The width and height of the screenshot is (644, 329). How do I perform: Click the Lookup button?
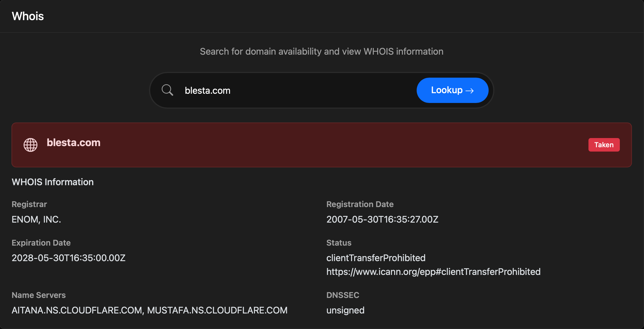pyautogui.click(x=452, y=90)
